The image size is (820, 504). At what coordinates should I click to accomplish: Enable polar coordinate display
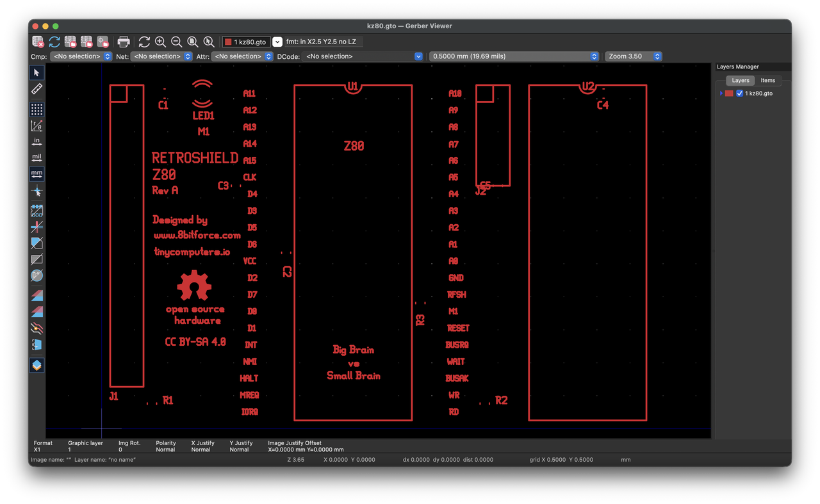[37, 125]
